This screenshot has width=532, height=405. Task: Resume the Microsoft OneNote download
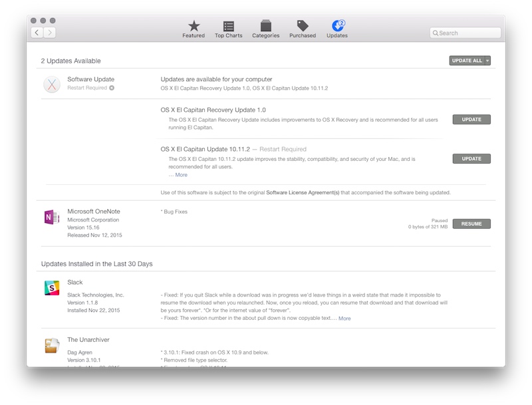point(471,223)
